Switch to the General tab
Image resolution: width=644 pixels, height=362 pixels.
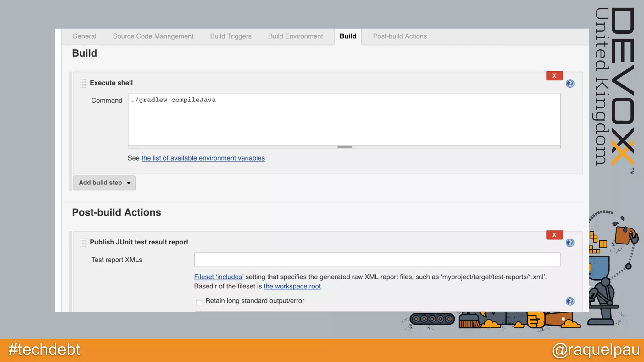84,36
